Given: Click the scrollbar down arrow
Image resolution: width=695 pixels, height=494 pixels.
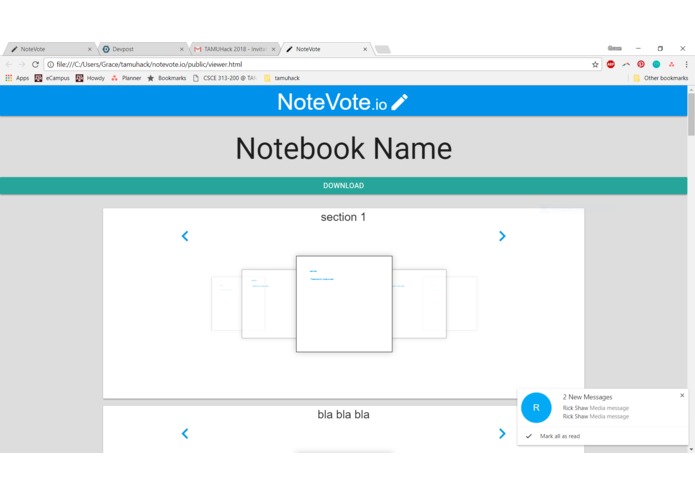Looking at the screenshot, I should point(691,449).
